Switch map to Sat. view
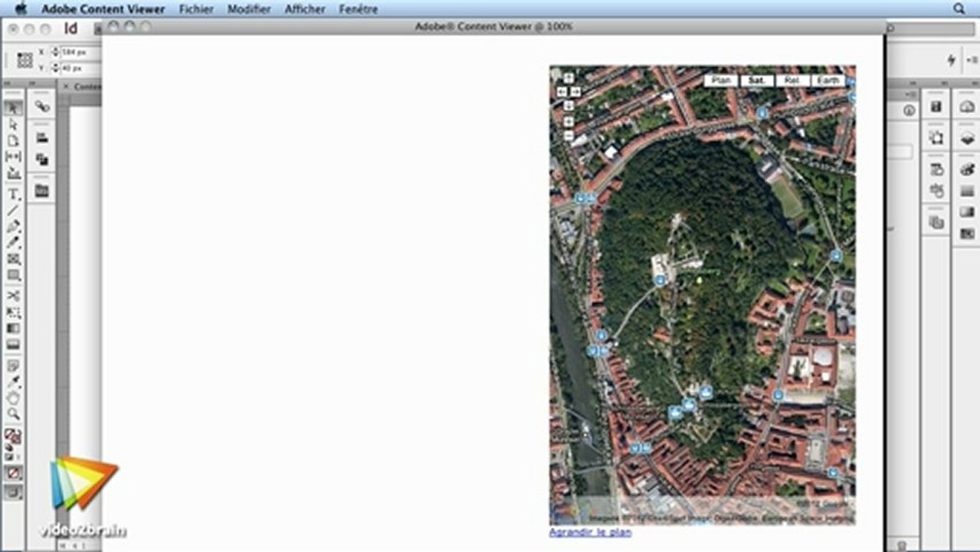The height and width of the screenshot is (552, 980). 757,80
